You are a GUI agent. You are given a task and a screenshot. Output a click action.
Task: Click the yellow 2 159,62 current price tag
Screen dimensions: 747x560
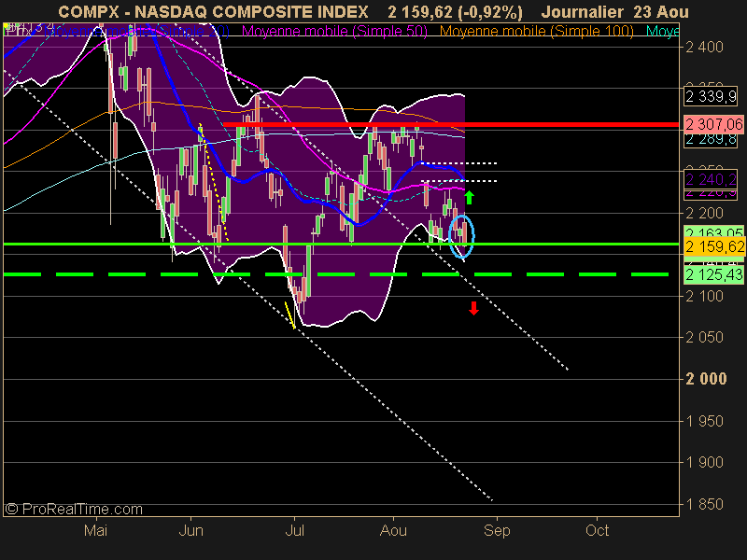[714, 246]
